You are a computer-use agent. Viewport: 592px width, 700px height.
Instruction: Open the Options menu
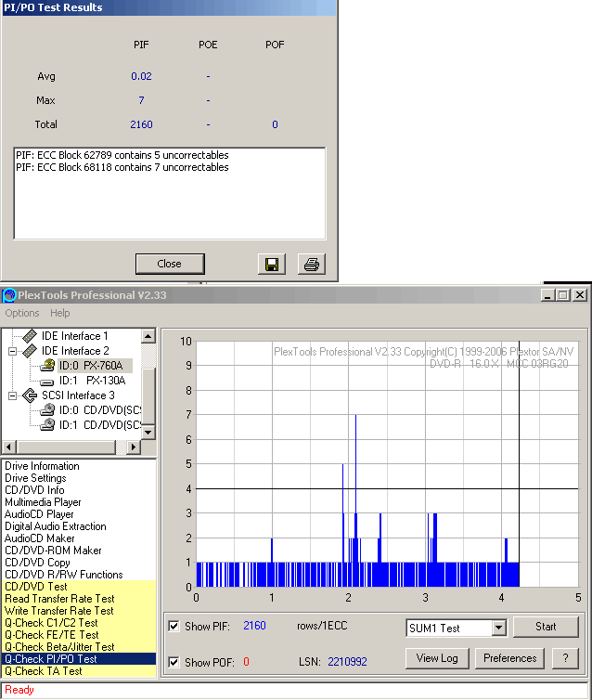tap(22, 314)
